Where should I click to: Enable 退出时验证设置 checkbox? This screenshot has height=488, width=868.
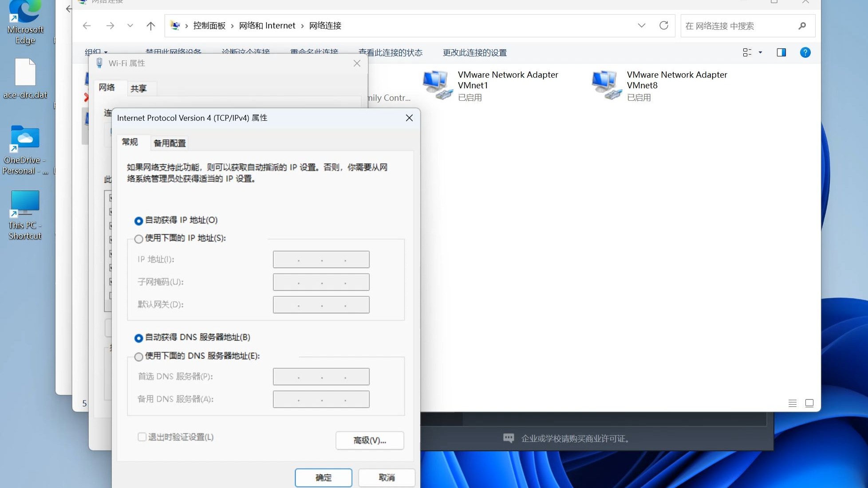[x=142, y=437]
